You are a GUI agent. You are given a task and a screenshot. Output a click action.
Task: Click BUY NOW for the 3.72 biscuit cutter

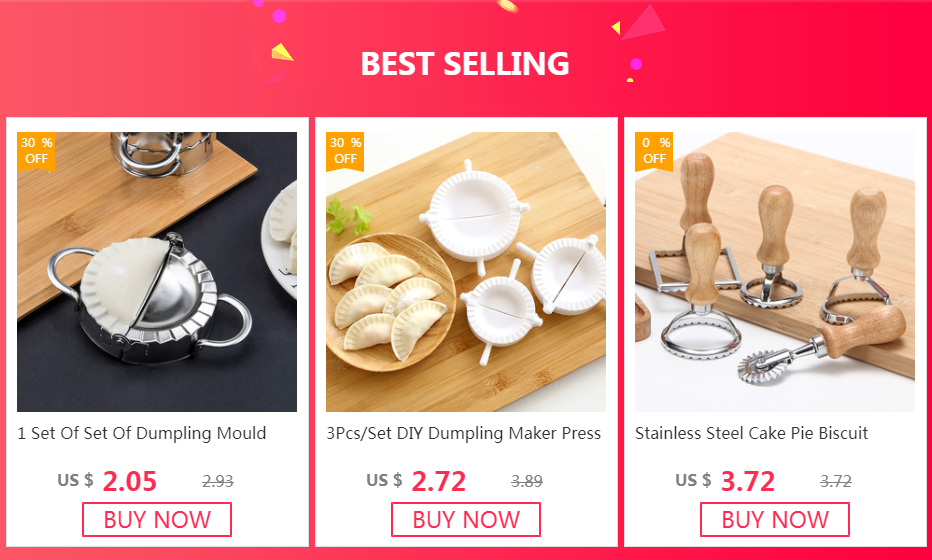tap(775, 520)
